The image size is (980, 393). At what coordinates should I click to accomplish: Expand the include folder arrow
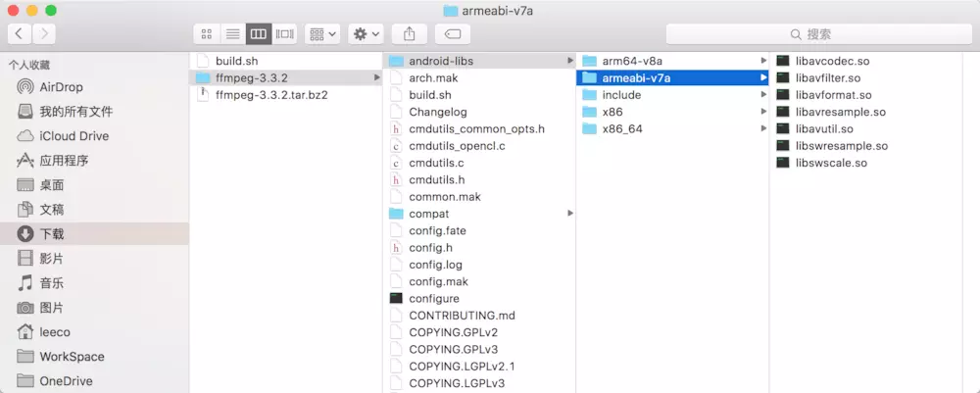763,95
